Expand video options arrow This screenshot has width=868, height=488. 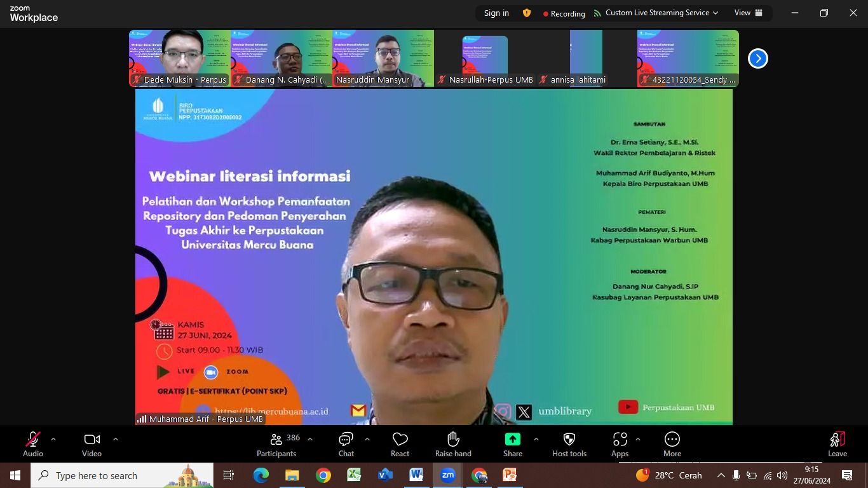tap(115, 439)
